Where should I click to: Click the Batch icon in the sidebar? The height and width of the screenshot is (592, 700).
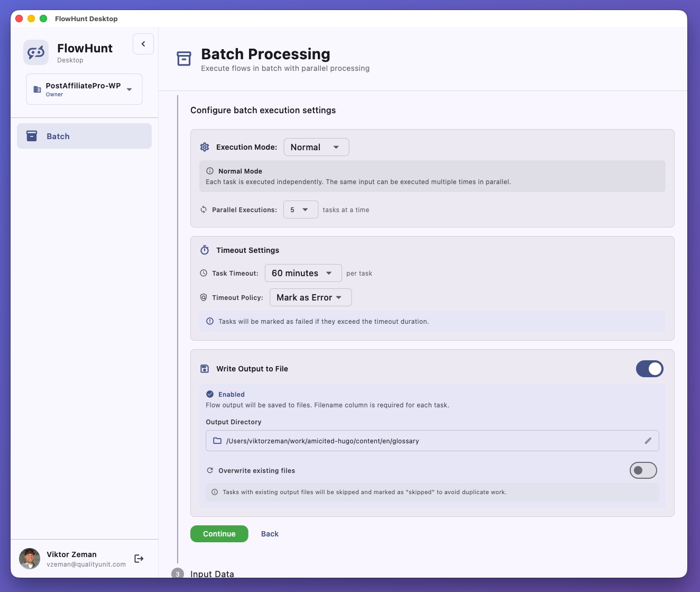[31, 136]
